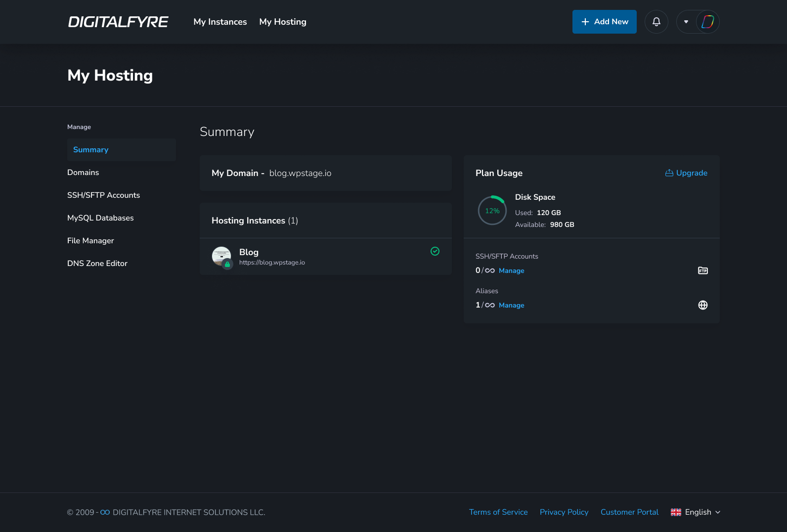The height and width of the screenshot is (532, 787).
Task: Click the green lock badge on Blog
Action: click(227, 265)
